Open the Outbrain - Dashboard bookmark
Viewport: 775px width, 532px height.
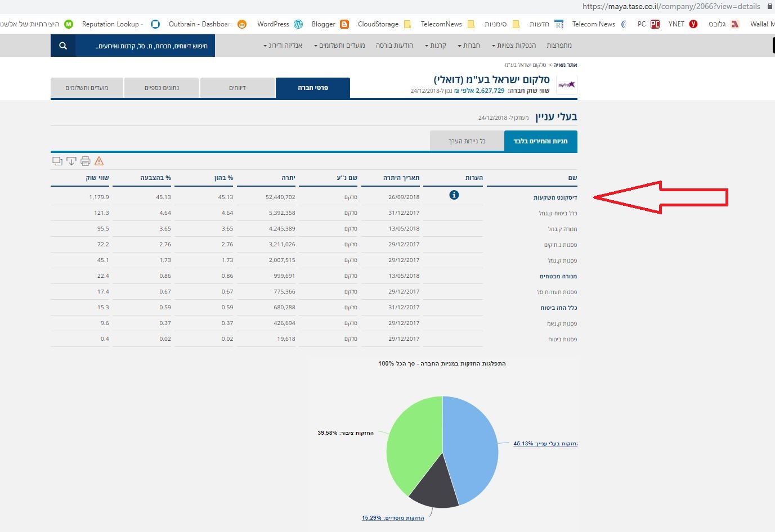pos(207,24)
